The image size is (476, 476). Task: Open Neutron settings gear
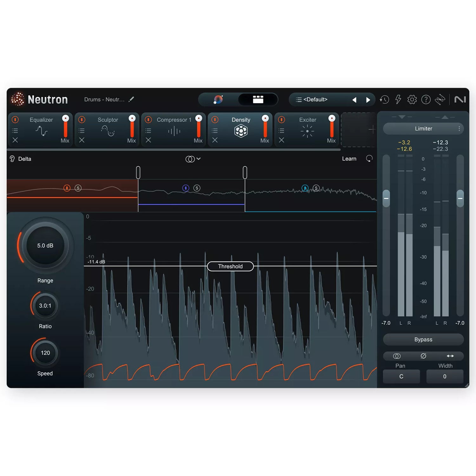412,100
